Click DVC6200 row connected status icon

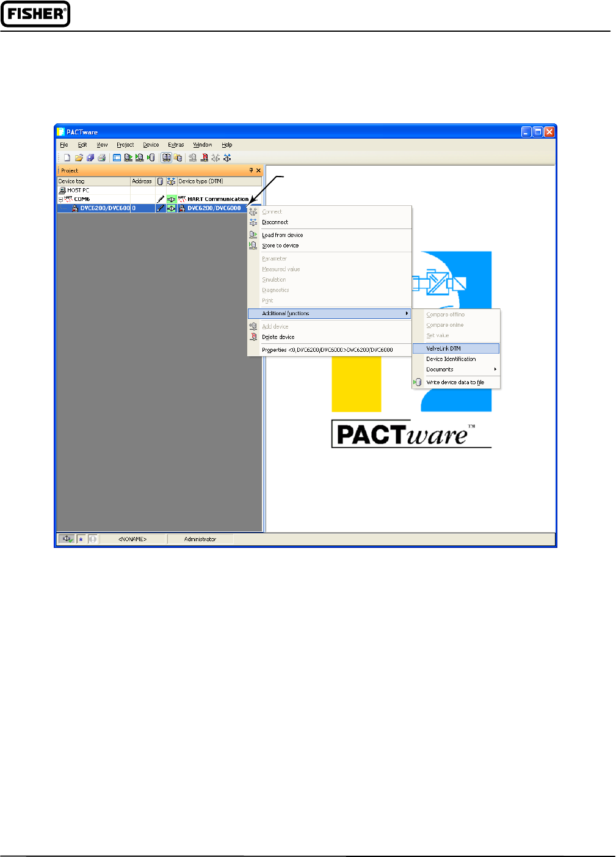pyautogui.click(x=172, y=208)
